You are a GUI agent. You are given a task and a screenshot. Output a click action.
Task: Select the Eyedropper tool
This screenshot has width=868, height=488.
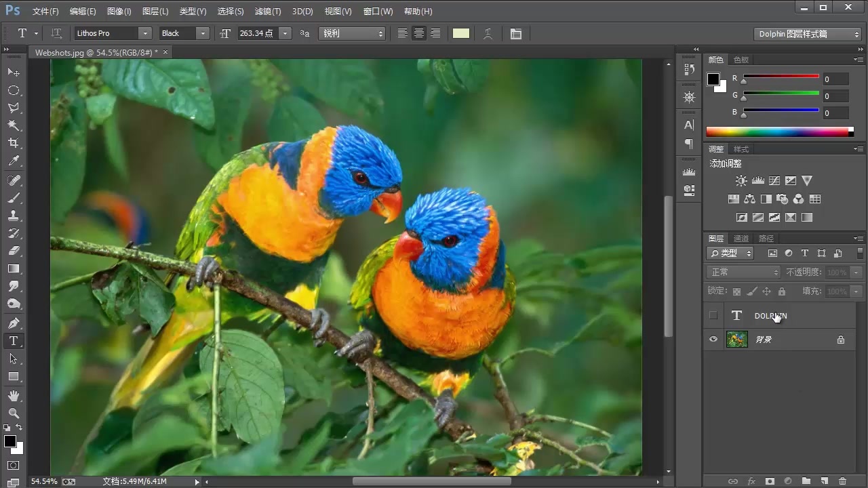[x=14, y=161]
